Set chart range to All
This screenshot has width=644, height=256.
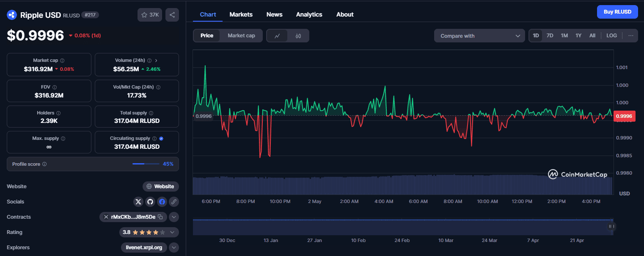[592, 36]
